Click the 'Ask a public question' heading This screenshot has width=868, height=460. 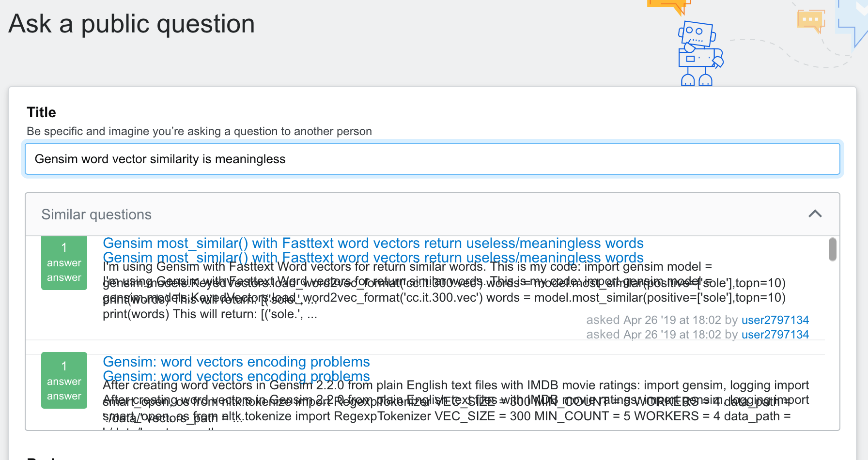[x=132, y=24]
